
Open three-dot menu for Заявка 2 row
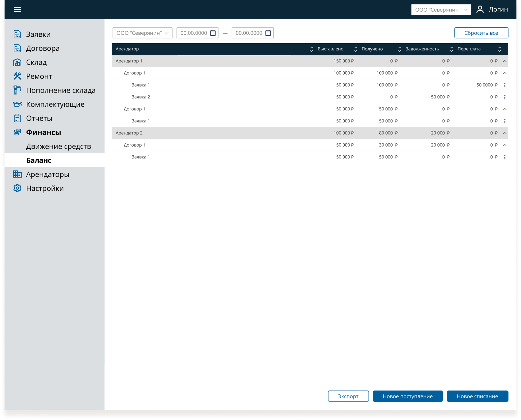pyautogui.click(x=505, y=97)
